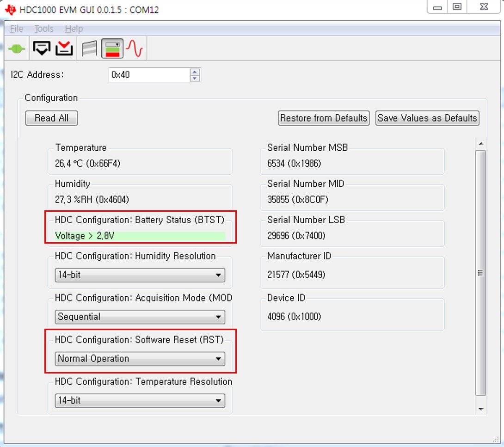Viewport: 504px width, 447px height.
Task: Click the configuration scrollbar up arrow
Action: (x=481, y=144)
